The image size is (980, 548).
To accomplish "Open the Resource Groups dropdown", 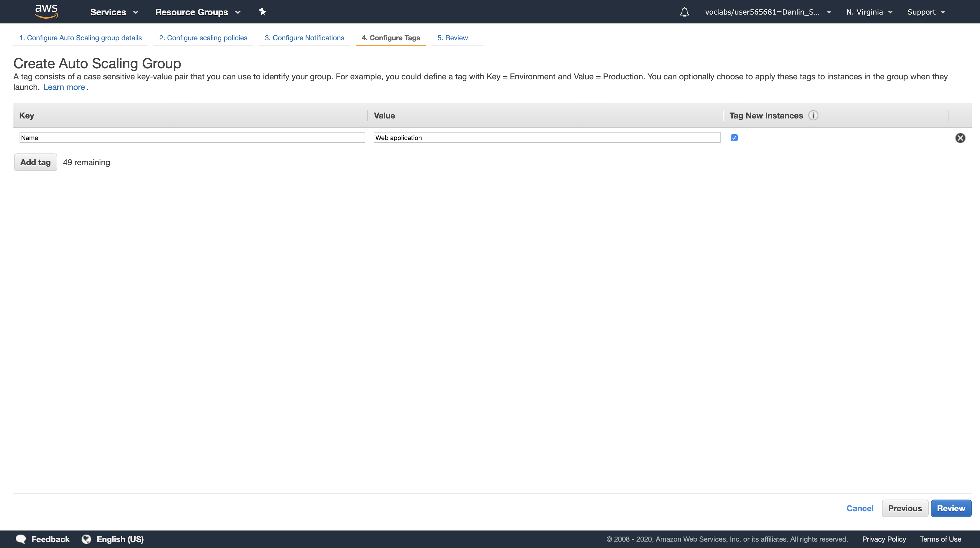I will (198, 12).
